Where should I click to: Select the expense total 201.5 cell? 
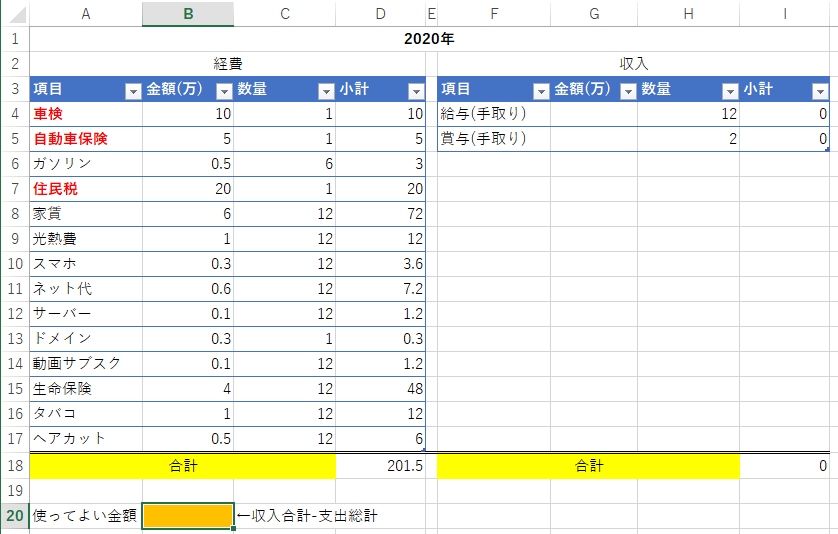click(x=381, y=466)
